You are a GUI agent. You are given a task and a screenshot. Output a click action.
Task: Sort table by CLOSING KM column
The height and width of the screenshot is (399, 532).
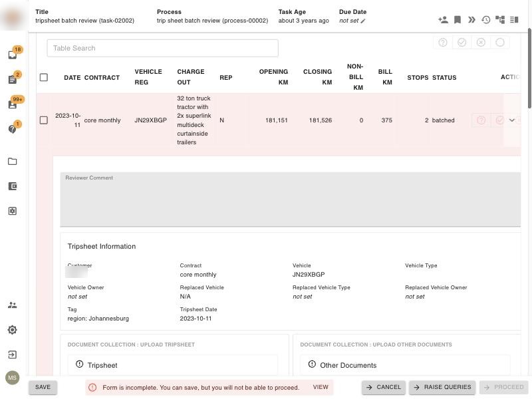[x=318, y=77]
